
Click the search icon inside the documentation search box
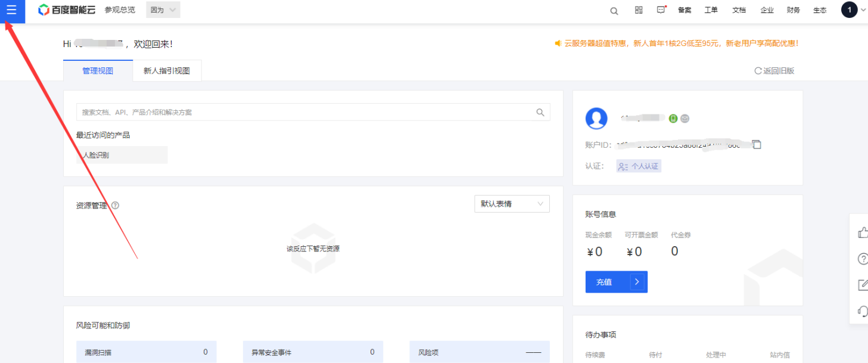pyautogui.click(x=540, y=112)
